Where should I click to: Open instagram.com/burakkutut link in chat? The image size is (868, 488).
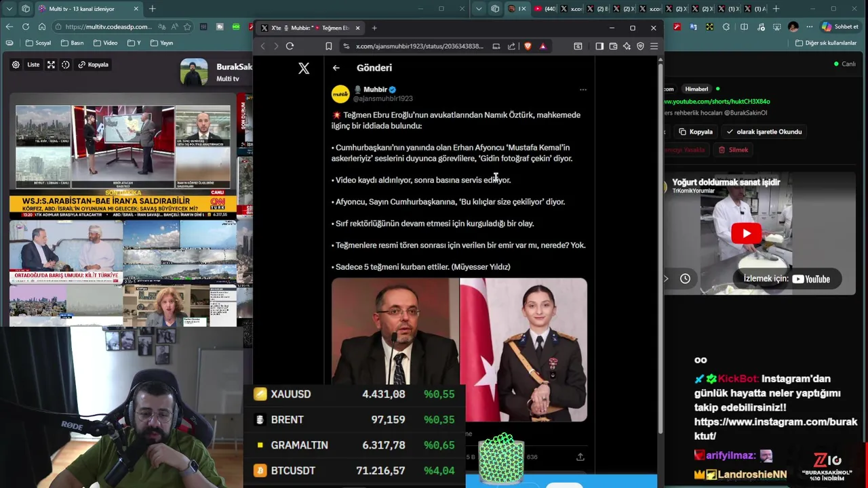click(x=776, y=429)
